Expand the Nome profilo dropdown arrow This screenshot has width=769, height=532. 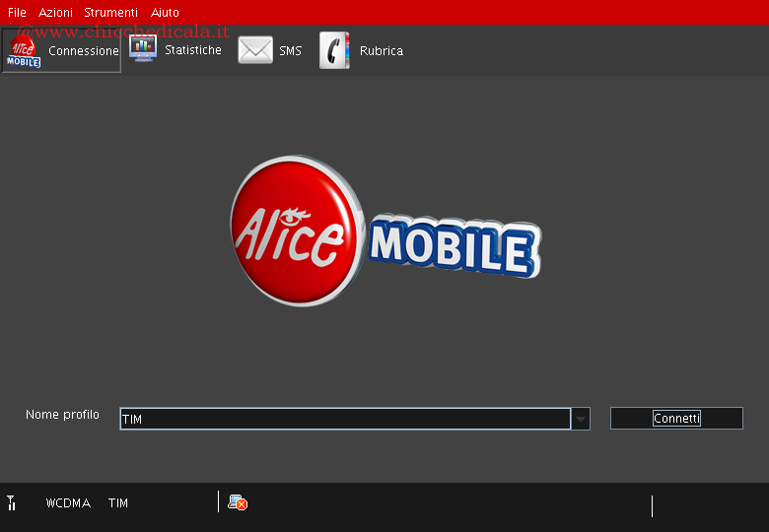[x=581, y=419]
